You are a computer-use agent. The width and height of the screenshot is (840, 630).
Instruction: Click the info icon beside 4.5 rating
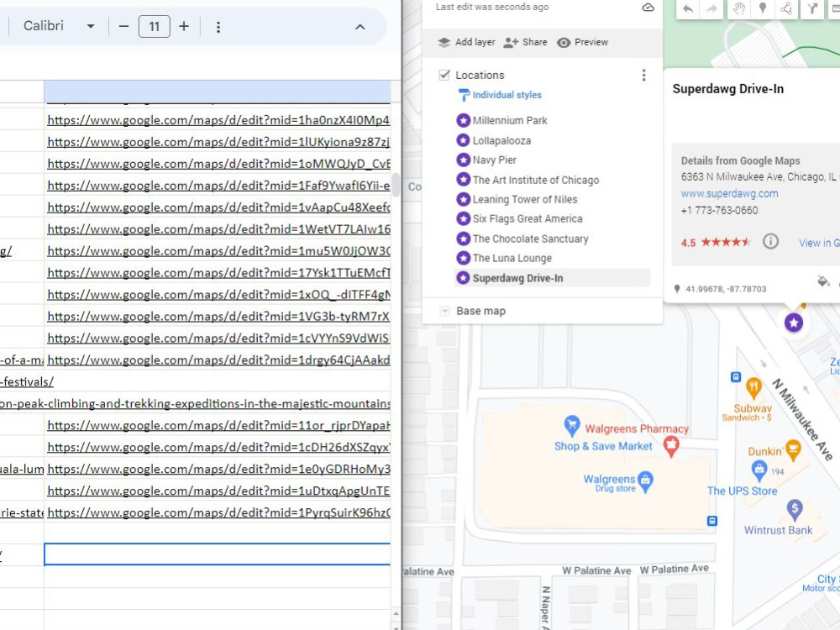tap(770, 242)
